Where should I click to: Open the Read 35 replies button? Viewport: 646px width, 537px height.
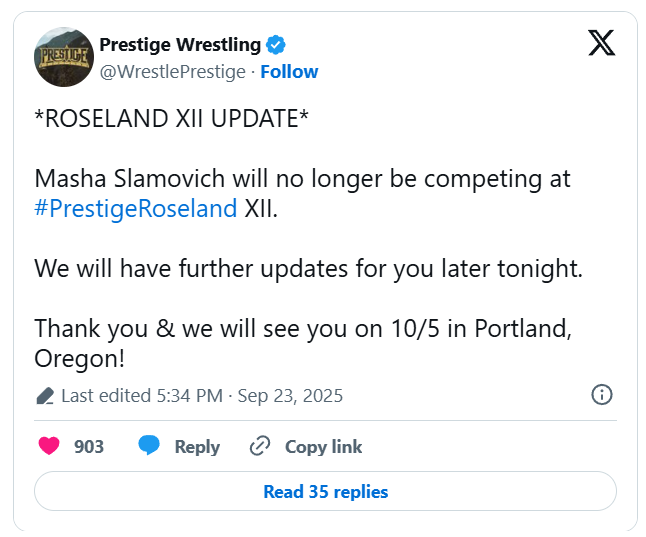pos(325,492)
